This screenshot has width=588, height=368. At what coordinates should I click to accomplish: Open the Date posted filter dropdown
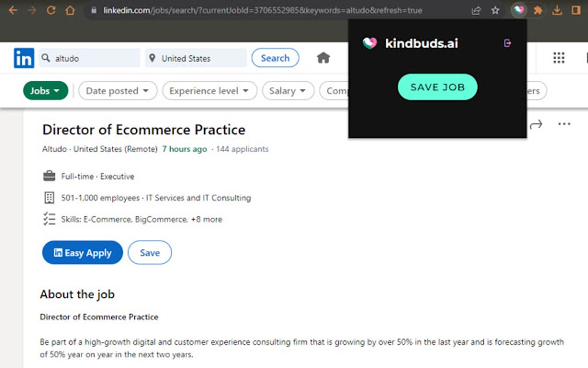click(118, 91)
